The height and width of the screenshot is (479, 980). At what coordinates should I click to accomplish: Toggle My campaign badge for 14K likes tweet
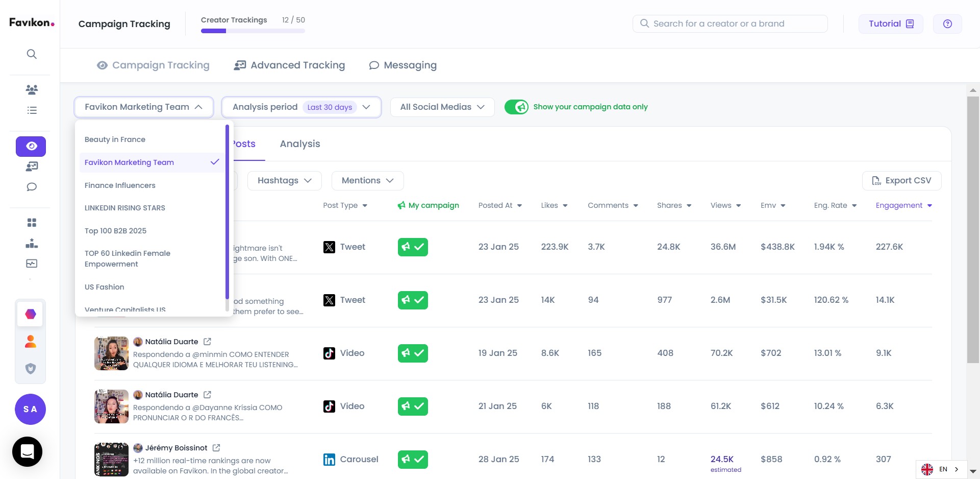coord(413,300)
